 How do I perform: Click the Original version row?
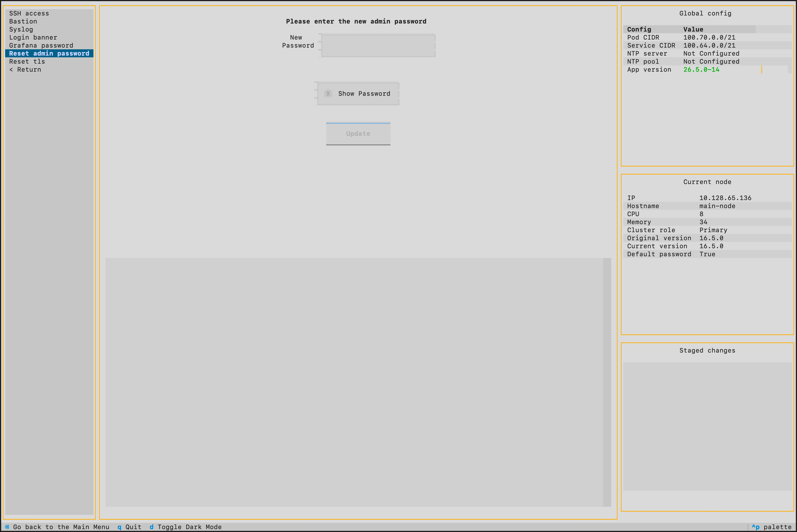tap(708, 238)
